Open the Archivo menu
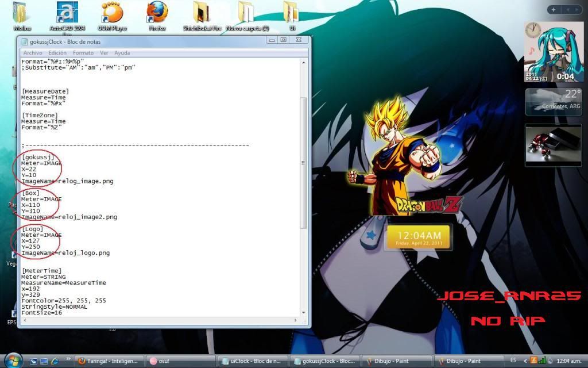Image resolution: width=588 pixels, height=368 pixels. 33,53
